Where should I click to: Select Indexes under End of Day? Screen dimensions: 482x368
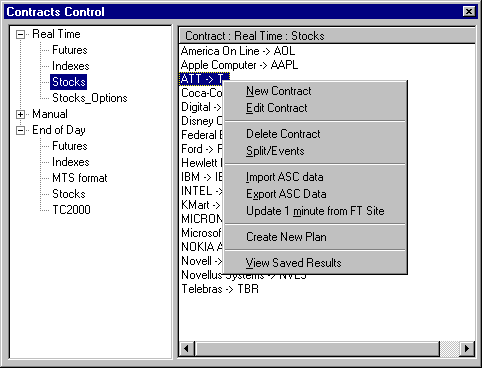coord(71,162)
